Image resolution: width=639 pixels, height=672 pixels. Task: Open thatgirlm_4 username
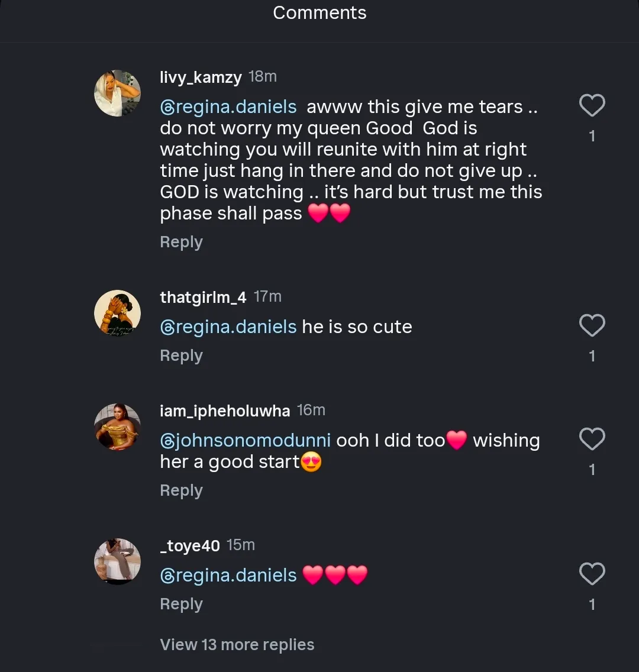click(203, 298)
